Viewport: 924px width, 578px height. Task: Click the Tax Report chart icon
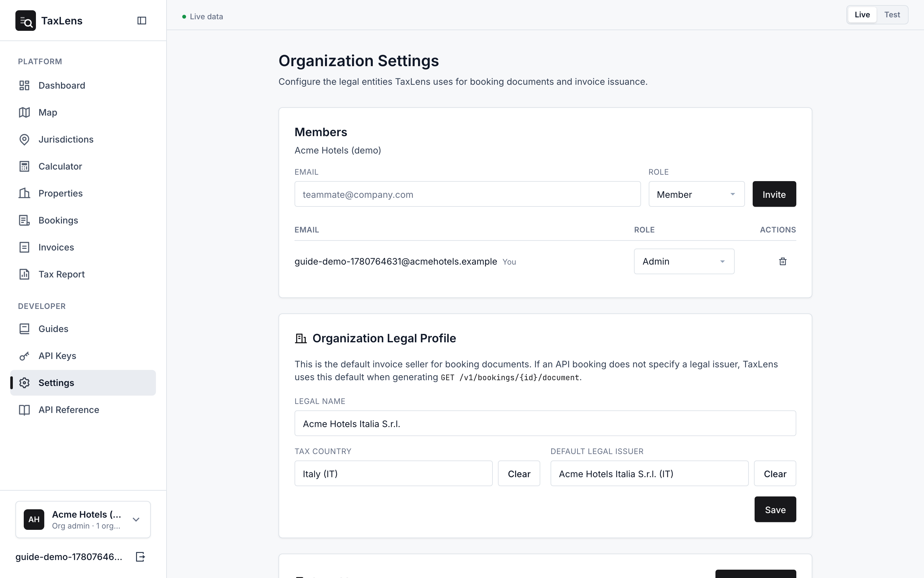(x=24, y=274)
